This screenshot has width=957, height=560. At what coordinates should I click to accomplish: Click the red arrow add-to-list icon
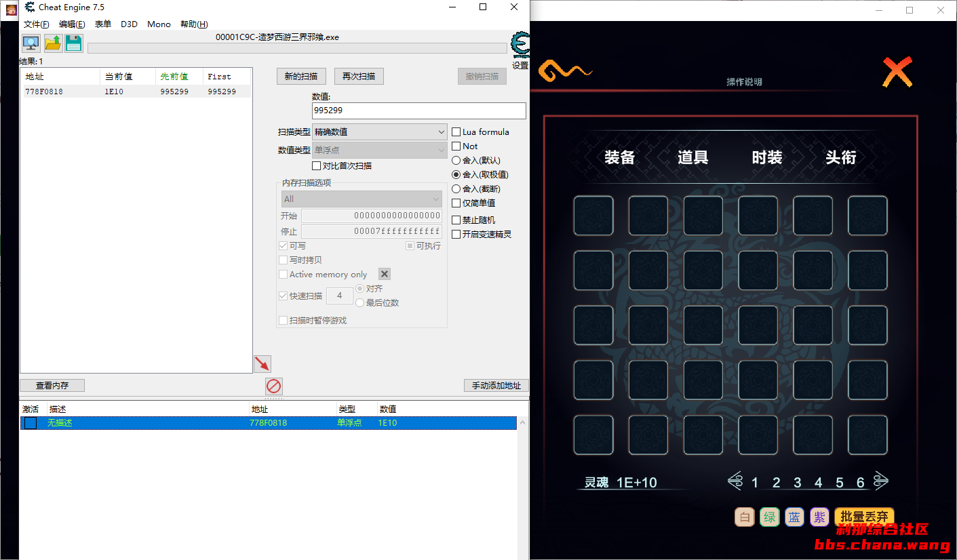pyautogui.click(x=262, y=364)
